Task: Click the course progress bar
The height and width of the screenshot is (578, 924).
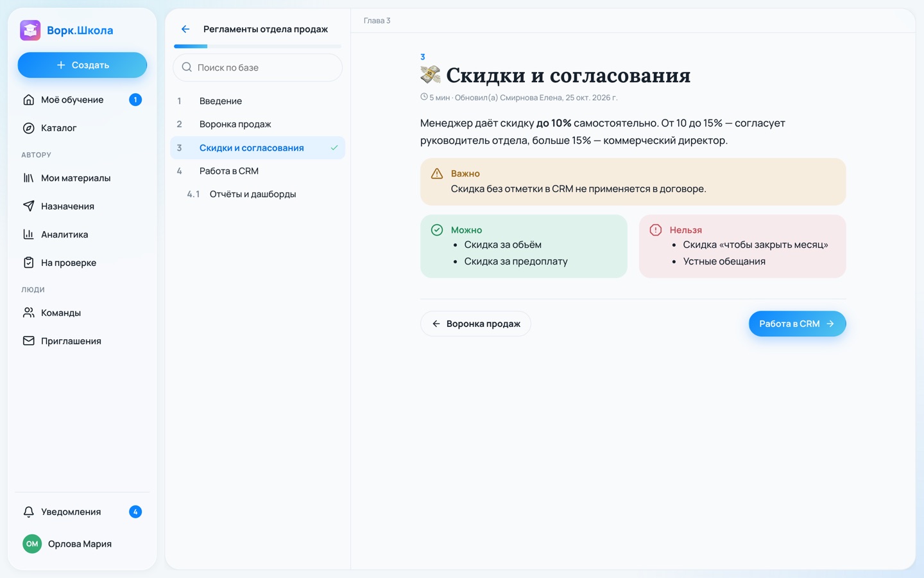Action: pos(257,46)
